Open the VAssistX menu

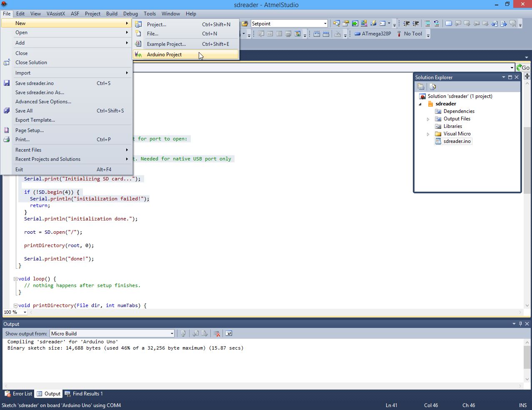[56, 13]
